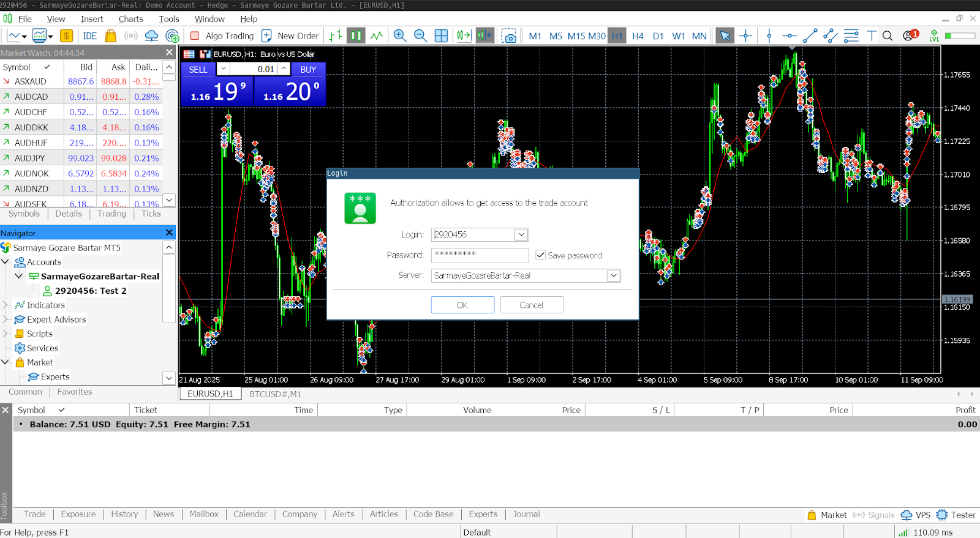Click the tile windows grid icon
The height and width of the screenshot is (538, 980).
pos(441,35)
